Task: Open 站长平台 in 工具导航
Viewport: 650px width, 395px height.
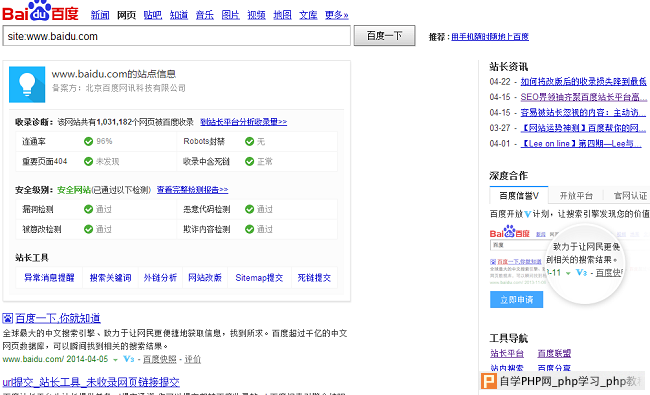Action: (x=507, y=354)
